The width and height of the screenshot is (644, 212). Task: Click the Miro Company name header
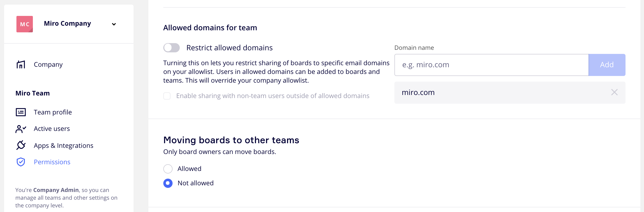click(67, 23)
